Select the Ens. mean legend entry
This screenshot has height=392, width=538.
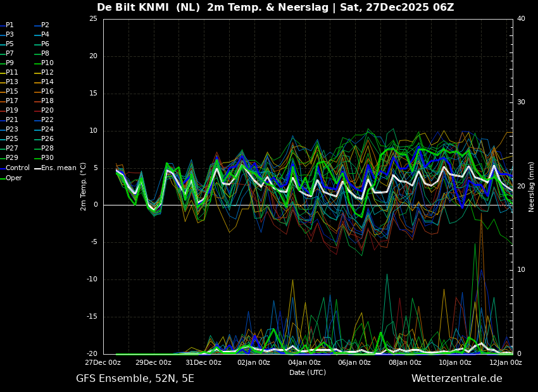click(x=58, y=168)
